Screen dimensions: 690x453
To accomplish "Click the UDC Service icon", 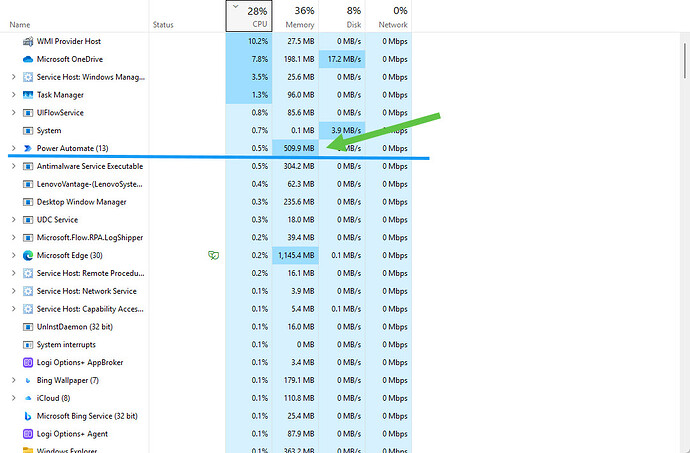I will 28,220.
